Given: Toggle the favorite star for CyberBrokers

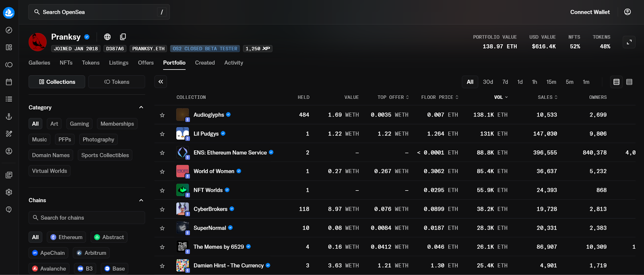Looking at the screenshot, I should pyautogui.click(x=162, y=209).
